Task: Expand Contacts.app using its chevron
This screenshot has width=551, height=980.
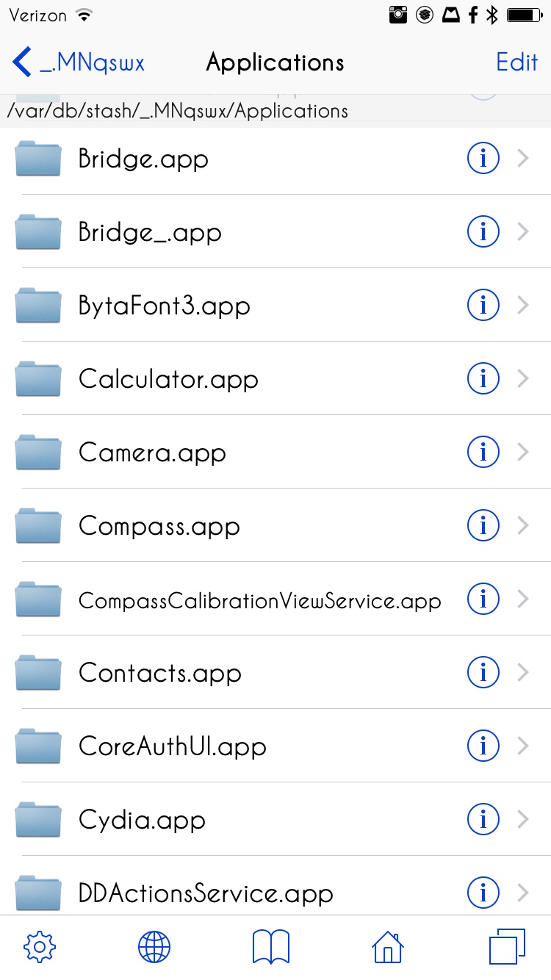Action: (523, 672)
